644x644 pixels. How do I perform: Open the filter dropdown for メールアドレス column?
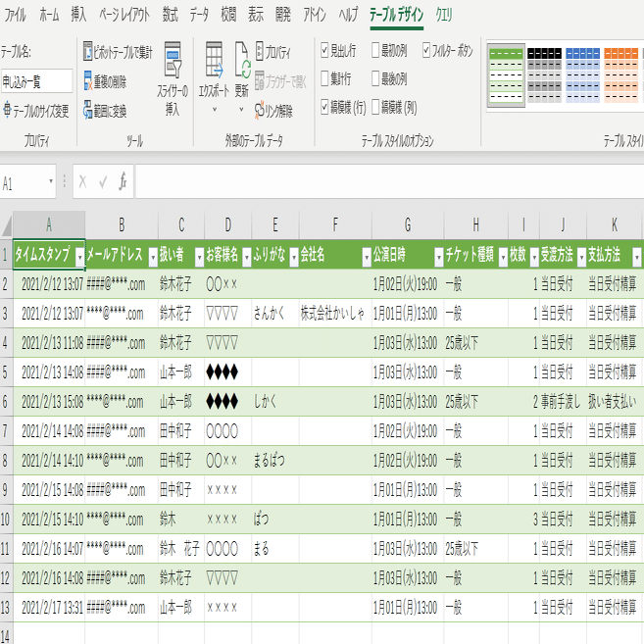tap(153, 258)
